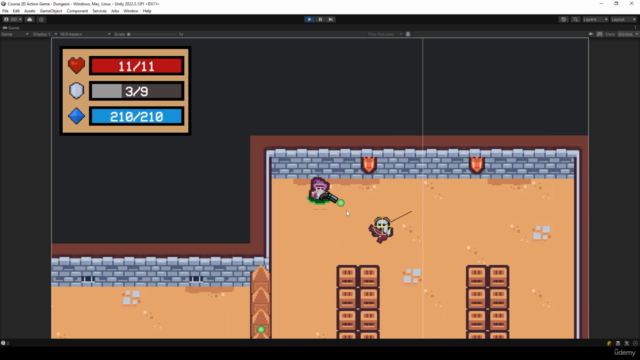Image resolution: width=640 pixels, height=360 pixels.
Task: Open the Unity account dropdown
Action: (x=13, y=19)
